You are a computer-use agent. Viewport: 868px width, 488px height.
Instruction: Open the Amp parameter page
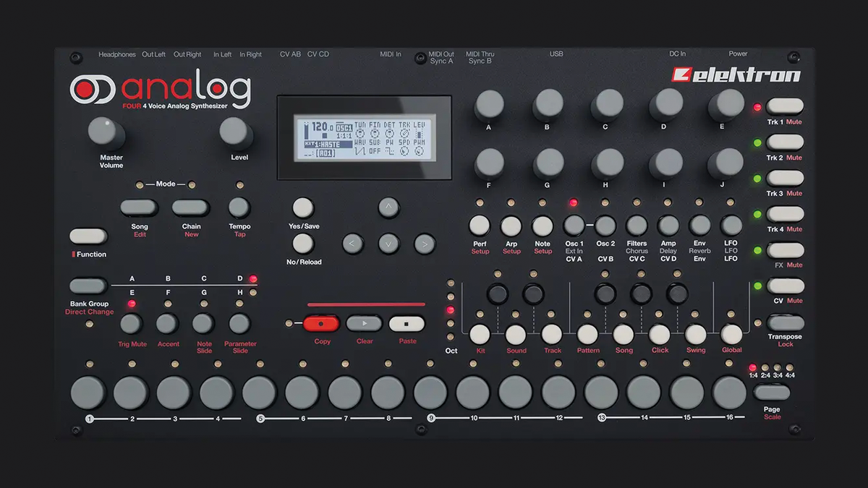tap(668, 226)
